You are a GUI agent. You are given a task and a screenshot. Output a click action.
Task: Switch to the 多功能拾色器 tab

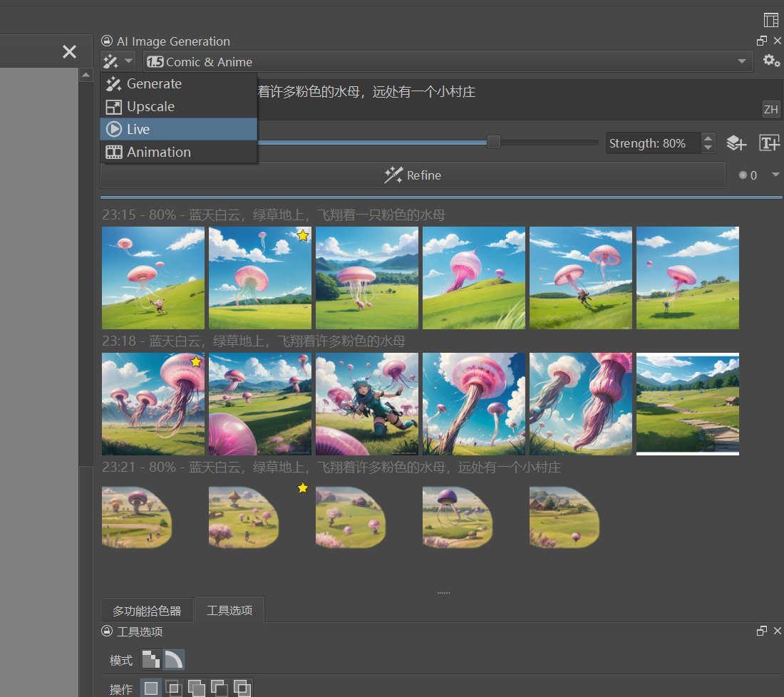click(147, 611)
